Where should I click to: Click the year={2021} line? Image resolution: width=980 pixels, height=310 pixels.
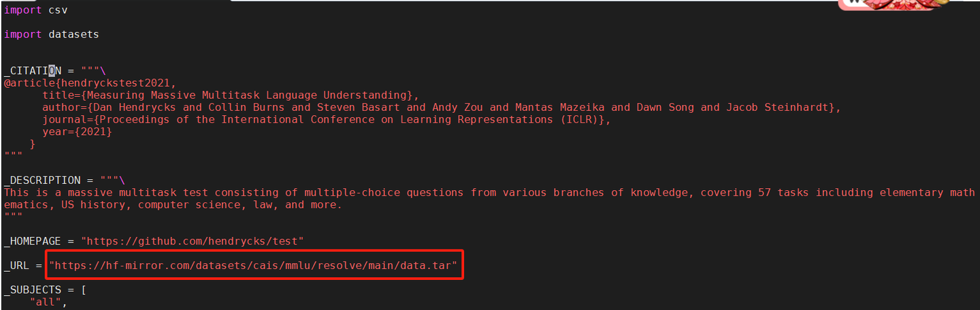tap(77, 132)
